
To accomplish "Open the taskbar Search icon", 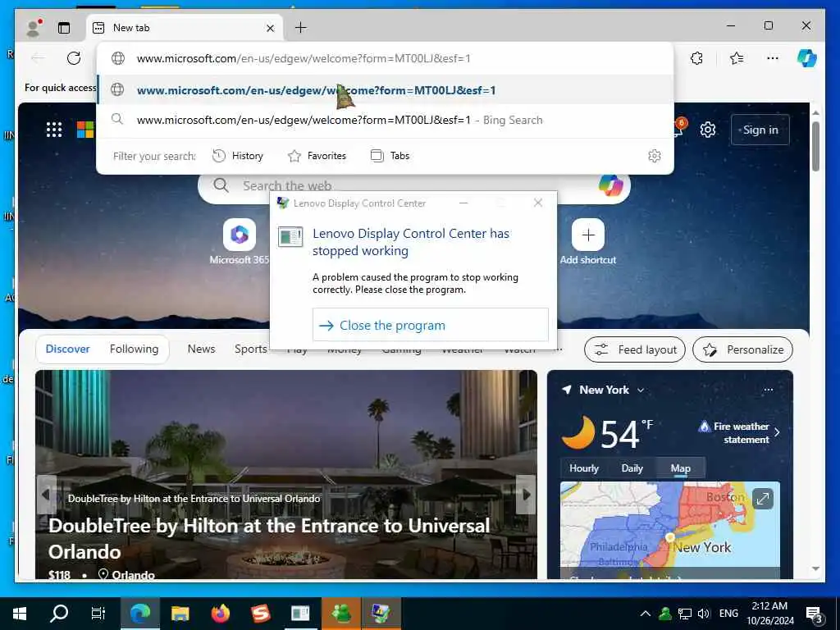I will [x=59, y=614].
